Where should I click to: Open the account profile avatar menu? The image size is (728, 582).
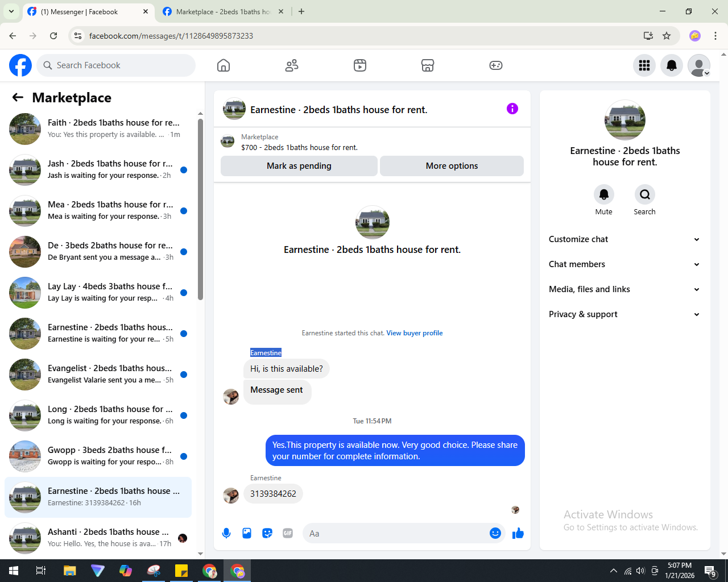pos(699,65)
